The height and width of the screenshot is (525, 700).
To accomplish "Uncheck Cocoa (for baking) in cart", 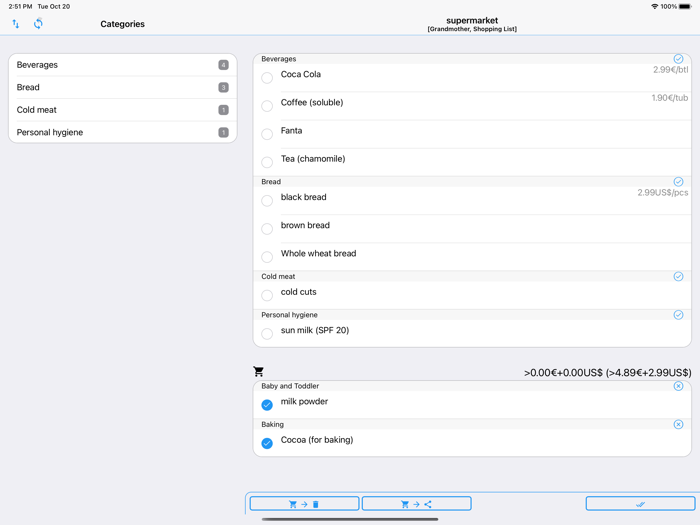I will pyautogui.click(x=267, y=443).
